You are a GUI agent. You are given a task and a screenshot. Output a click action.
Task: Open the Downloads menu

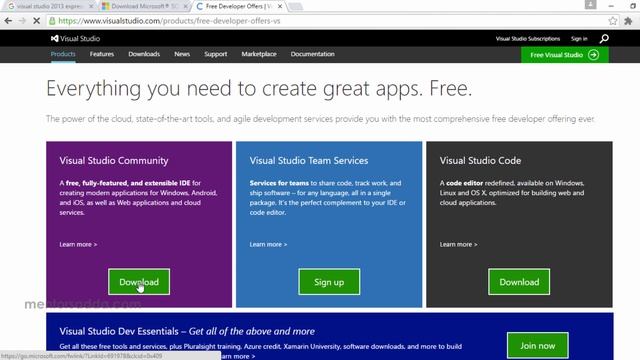click(x=144, y=54)
